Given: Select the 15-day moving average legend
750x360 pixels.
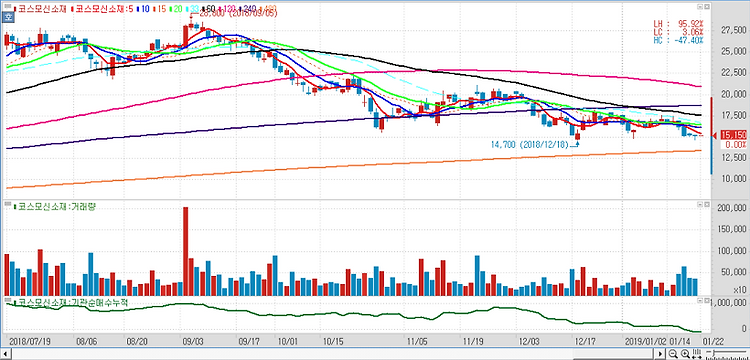Looking at the screenshot, I should click(160, 9).
